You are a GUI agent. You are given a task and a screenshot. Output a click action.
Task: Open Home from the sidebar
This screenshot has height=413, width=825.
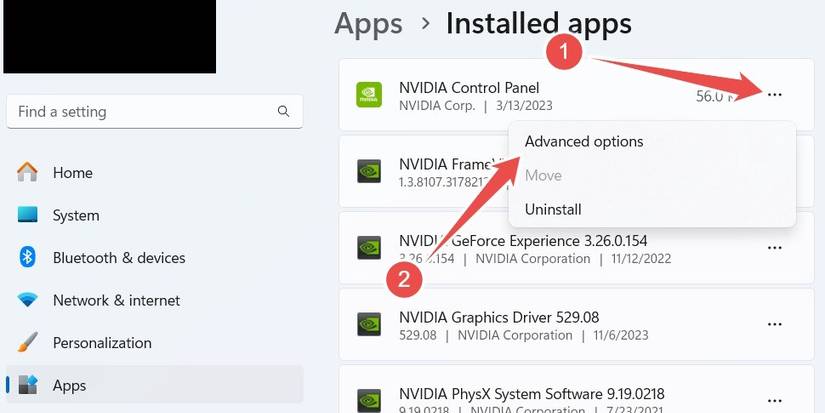click(x=72, y=173)
